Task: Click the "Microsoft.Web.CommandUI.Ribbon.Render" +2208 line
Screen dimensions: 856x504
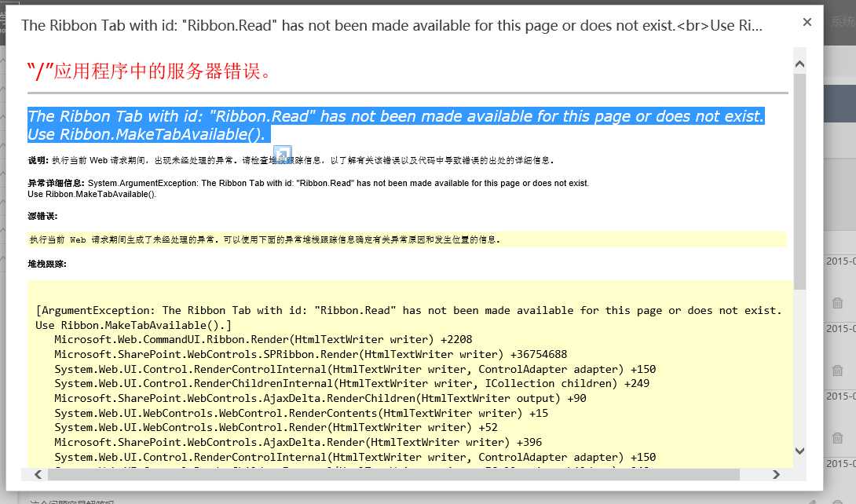Action: [x=263, y=339]
